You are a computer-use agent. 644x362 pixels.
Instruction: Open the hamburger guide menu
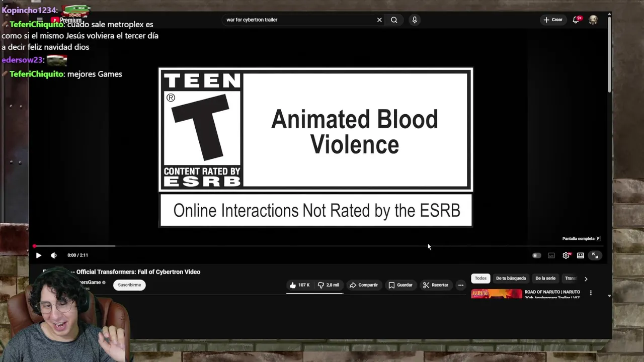point(40,20)
